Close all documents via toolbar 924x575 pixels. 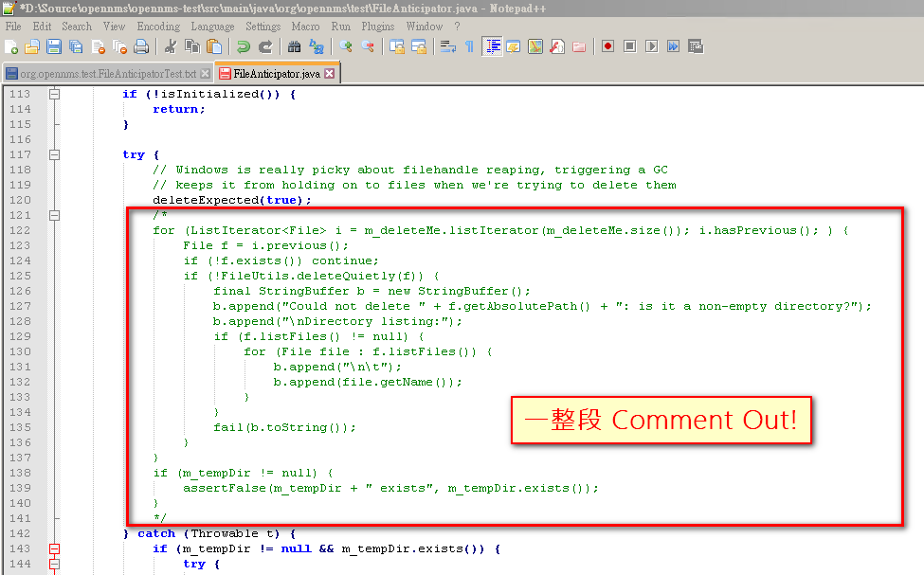[119, 46]
